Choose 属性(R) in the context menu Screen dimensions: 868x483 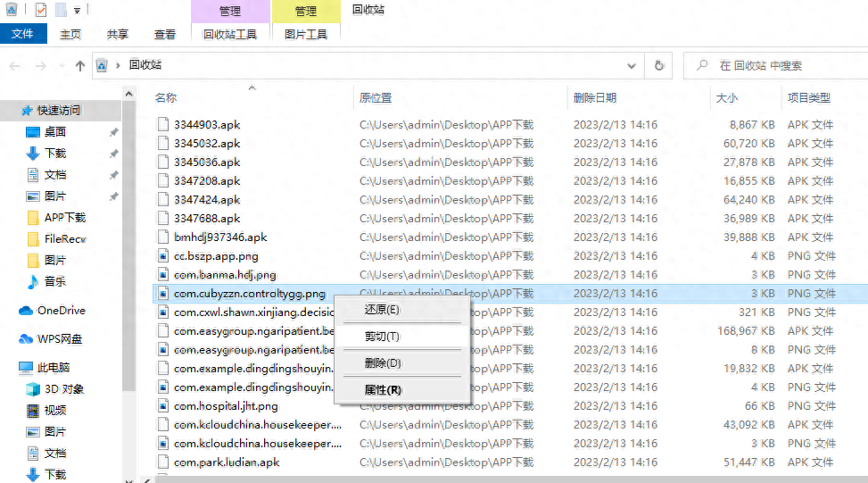pyautogui.click(x=402, y=390)
